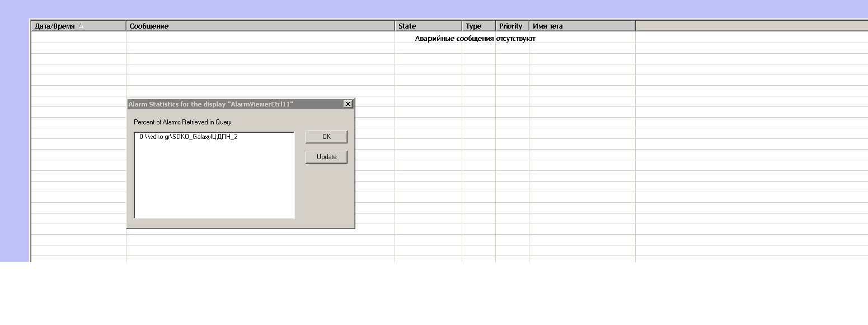Image resolution: width=868 pixels, height=325 pixels.
Task: Click the blank white area below the grid
Action: point(434,294)
